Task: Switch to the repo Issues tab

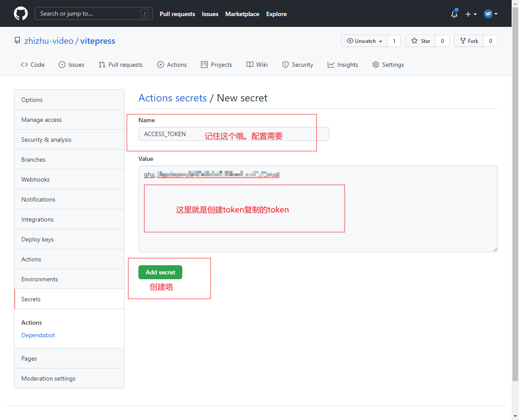Action: click(x=72, y=65)
